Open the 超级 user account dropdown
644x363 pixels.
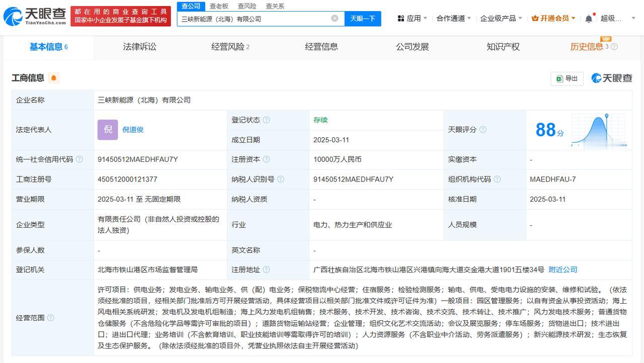tap(618, 19)
